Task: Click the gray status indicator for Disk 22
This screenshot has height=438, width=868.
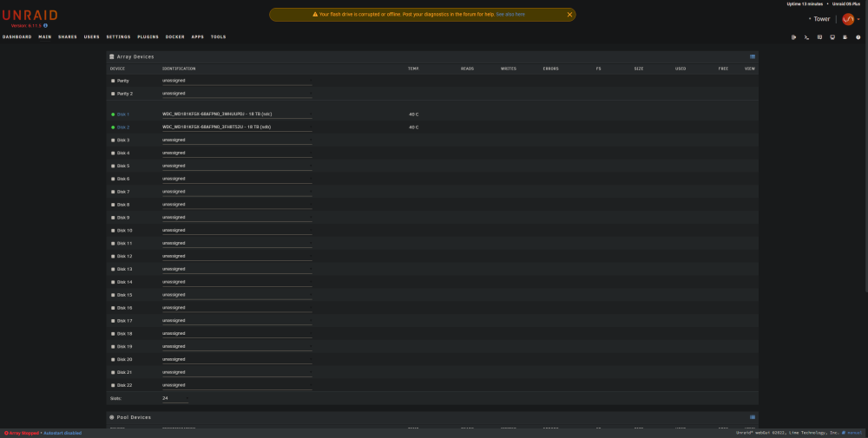Action: coord(113,385)
